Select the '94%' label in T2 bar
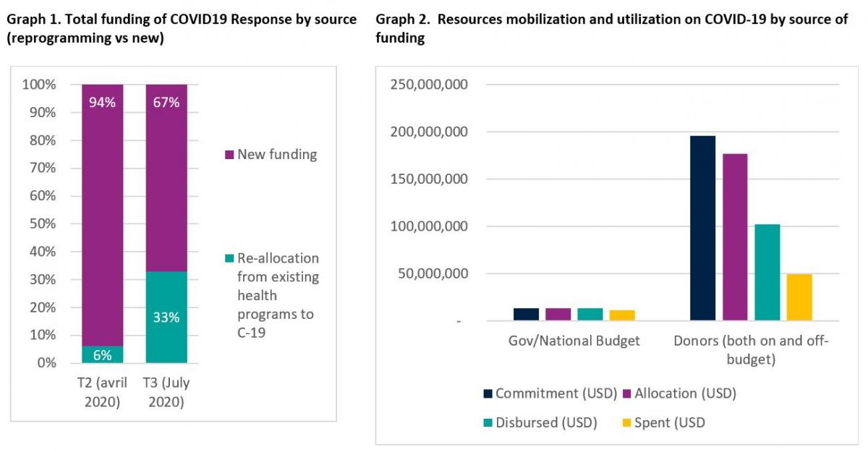Viewport: 868px width, 452px height. tap(102, 102)
